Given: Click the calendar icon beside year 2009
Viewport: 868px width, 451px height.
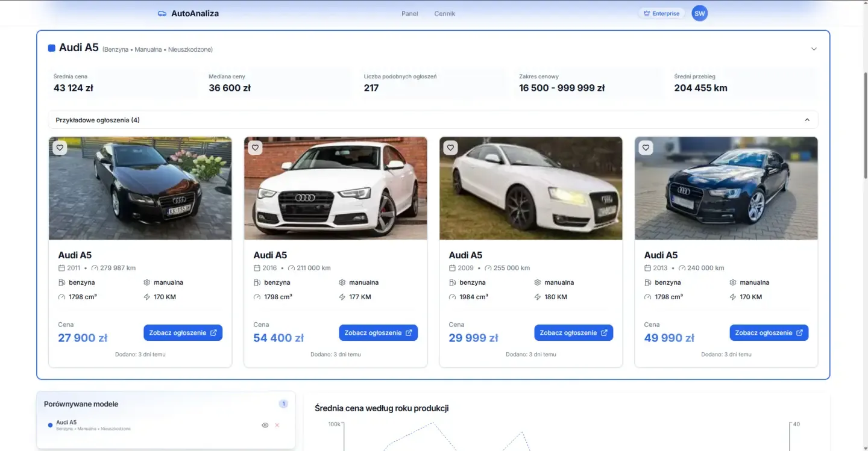Looking at the screenshot, I should (452, 268).
